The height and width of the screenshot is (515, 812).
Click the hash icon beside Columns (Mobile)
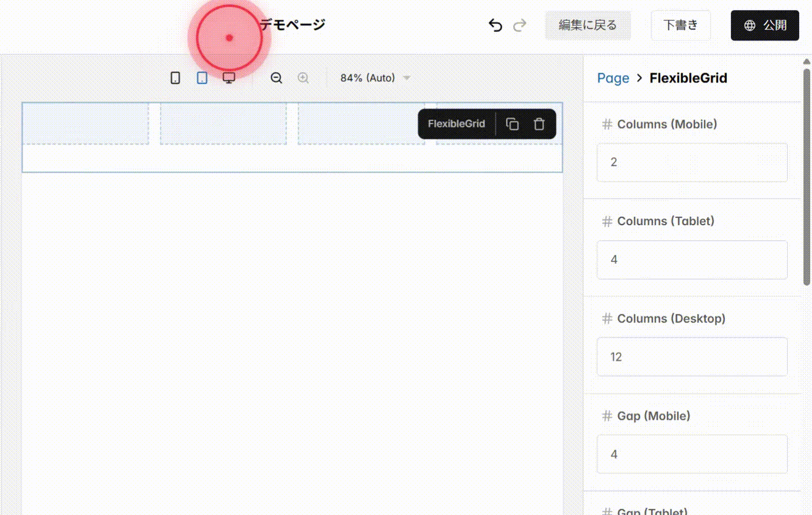click(606, 124)
